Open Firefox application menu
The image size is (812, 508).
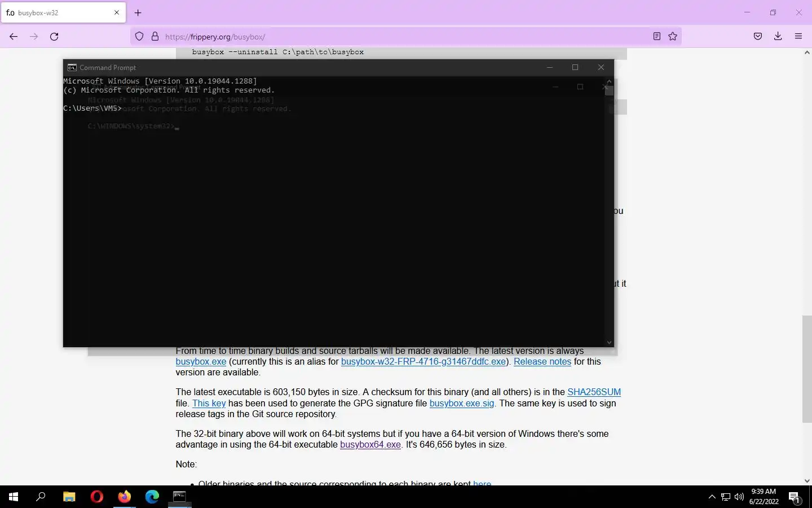point(798,37)
